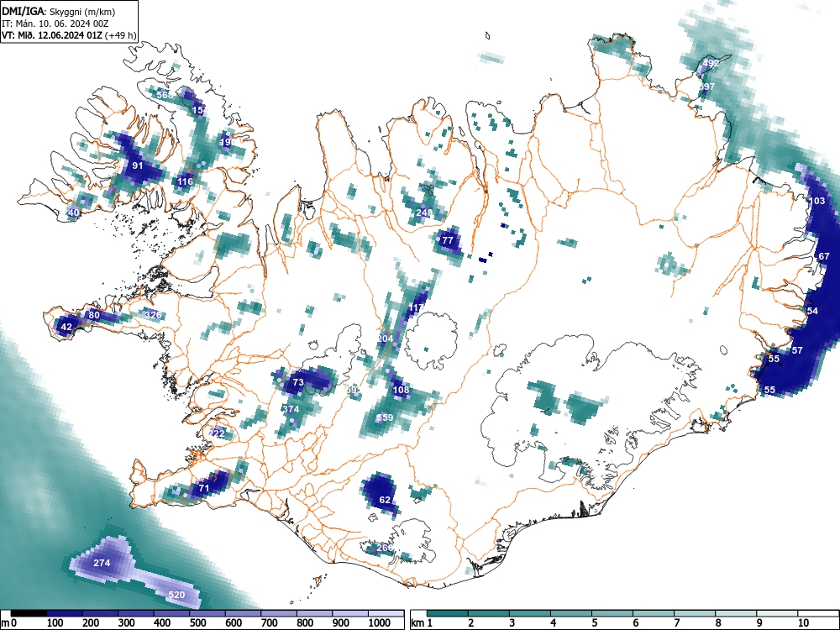Viewport: 840px width, 630px height.
Task: Click the visibility value '597' in the northeast
Action: point(706,87)
